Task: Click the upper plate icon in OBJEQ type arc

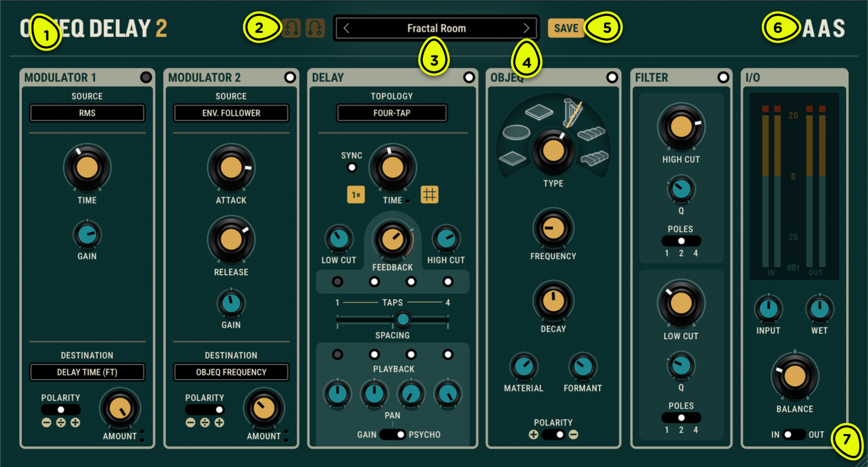Action: pos(540,112)
